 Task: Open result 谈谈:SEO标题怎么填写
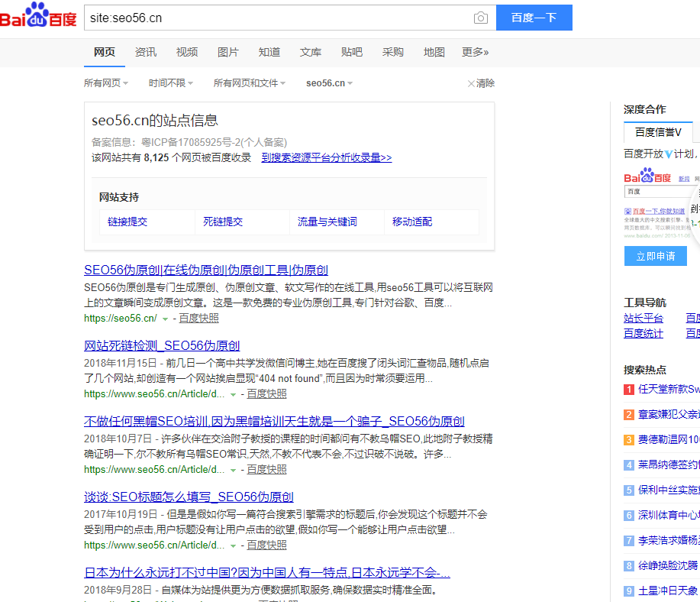189,497
